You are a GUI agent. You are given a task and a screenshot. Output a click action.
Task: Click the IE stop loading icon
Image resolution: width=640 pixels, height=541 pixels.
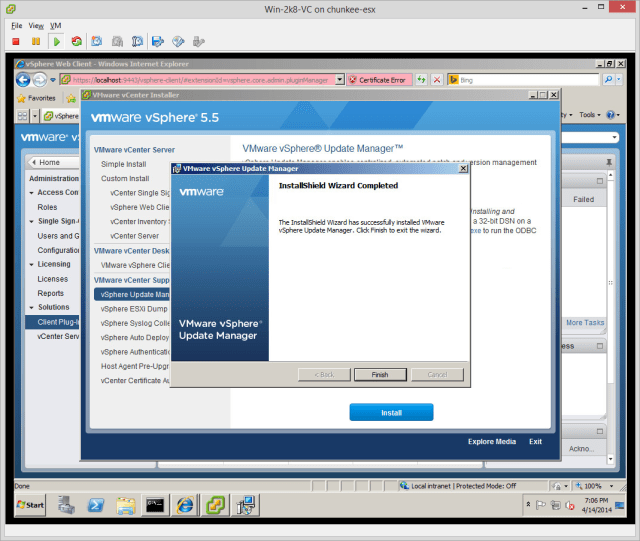tap(437, 80)
